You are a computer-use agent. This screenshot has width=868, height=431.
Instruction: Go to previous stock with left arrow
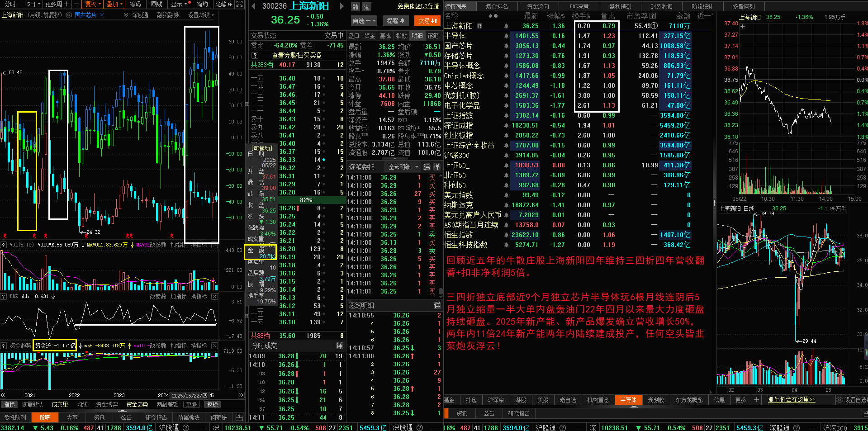253,6
